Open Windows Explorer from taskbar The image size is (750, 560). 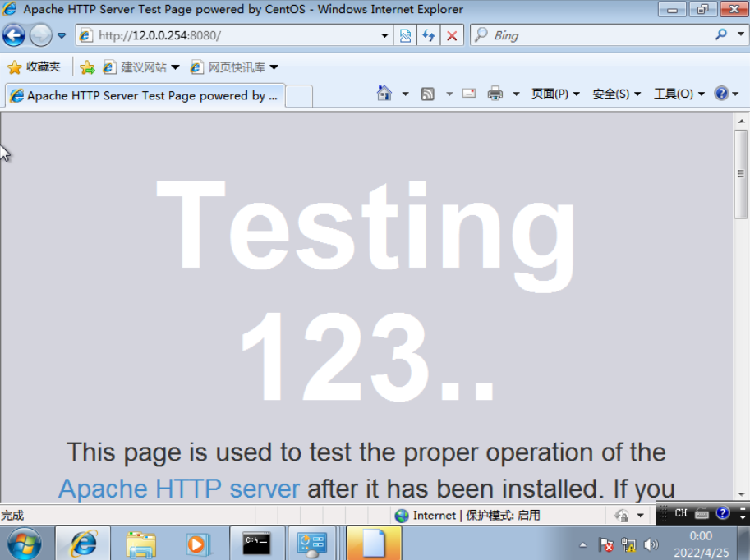click(140, 544)
